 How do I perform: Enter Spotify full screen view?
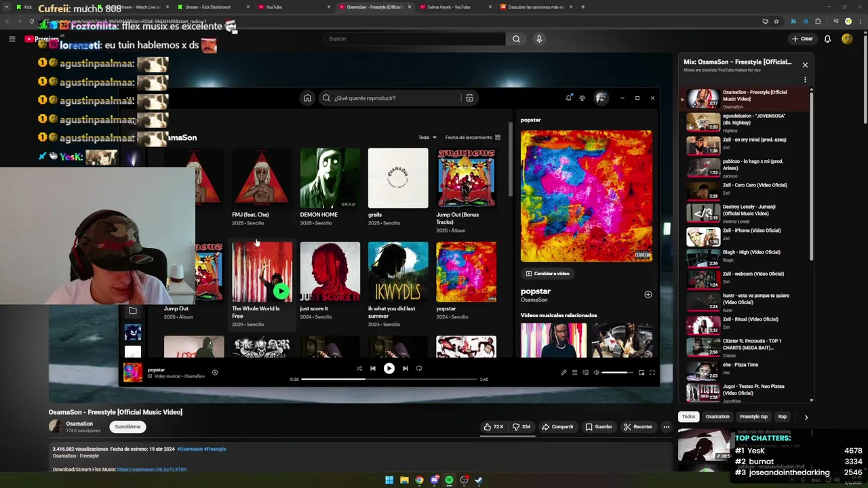652,372
